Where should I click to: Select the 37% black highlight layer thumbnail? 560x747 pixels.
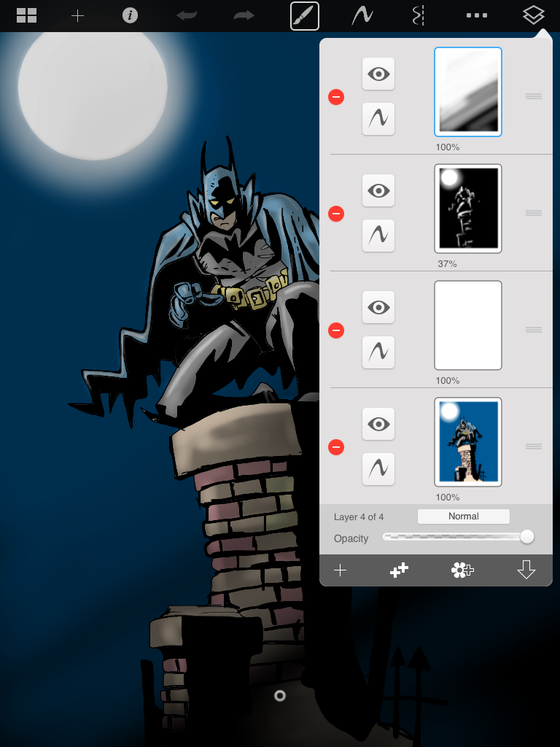point(468,209)
